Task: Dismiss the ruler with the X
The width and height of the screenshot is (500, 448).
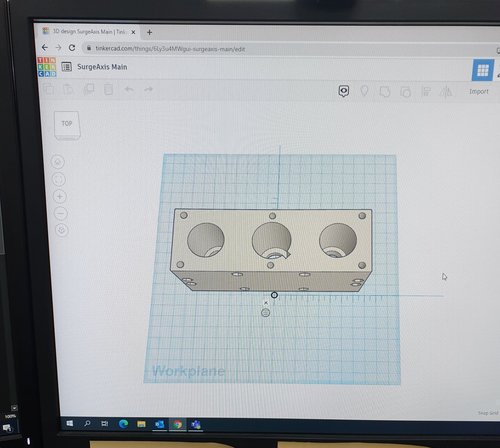Action: [x=266, y=303]
